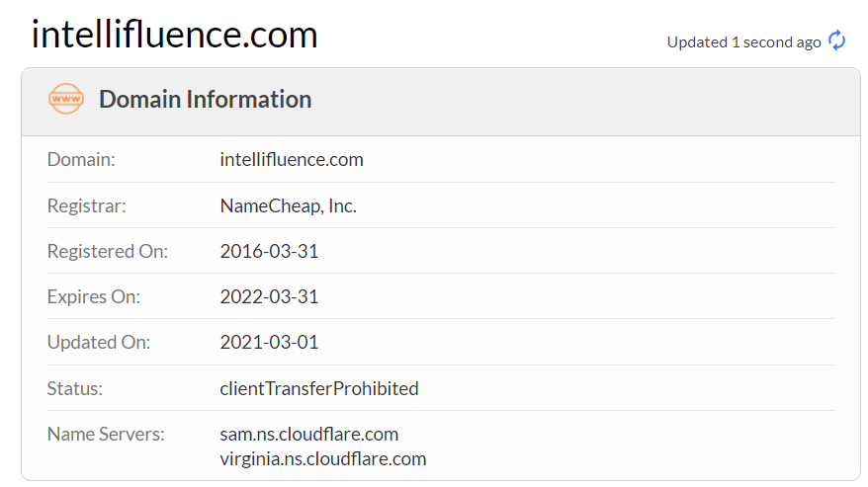
Task: Click the 'Updated On:' field label
Action: tap(98, 343)
